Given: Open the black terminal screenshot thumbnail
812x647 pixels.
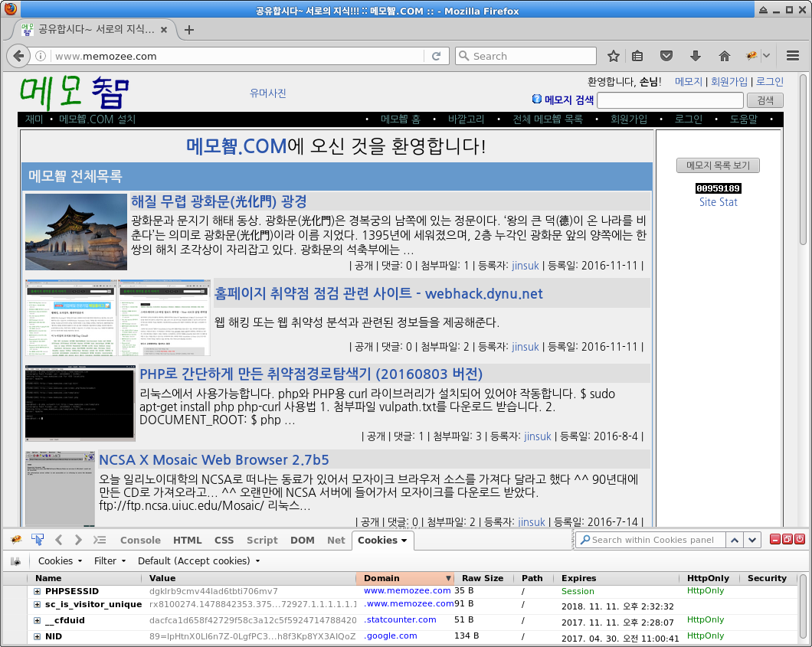Looking at the screenshot, I should [80, 403].
